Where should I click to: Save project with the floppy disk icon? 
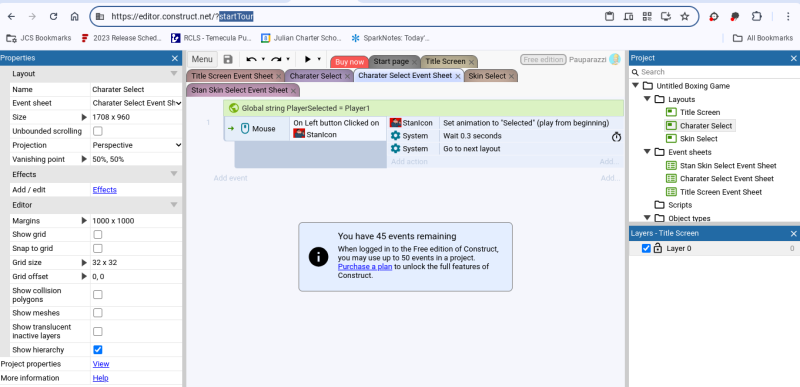228,60
